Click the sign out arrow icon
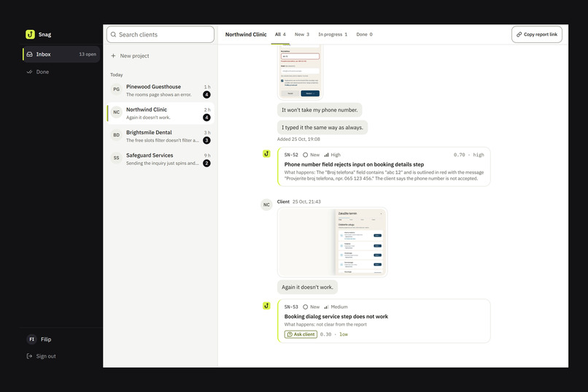 [29, 356]
